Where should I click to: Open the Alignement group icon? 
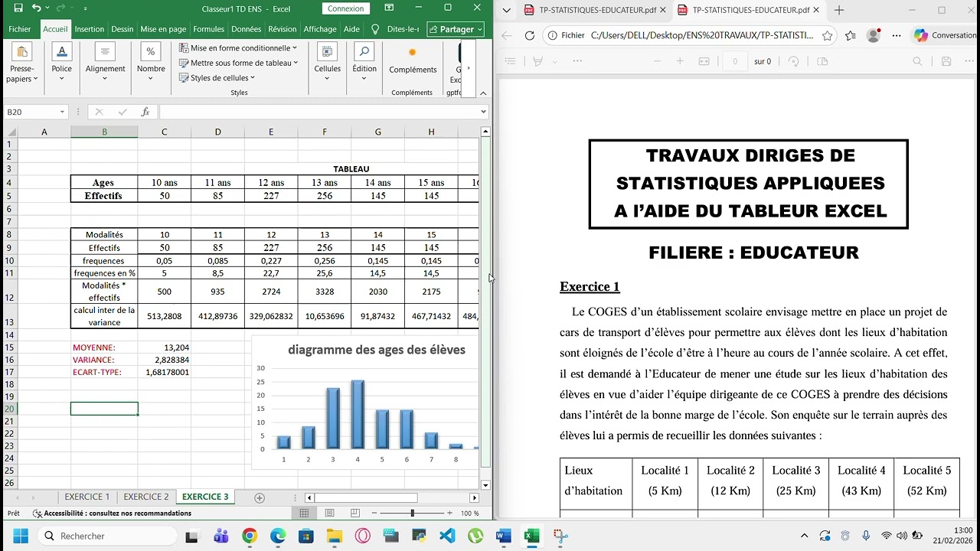tap(105, 53)
